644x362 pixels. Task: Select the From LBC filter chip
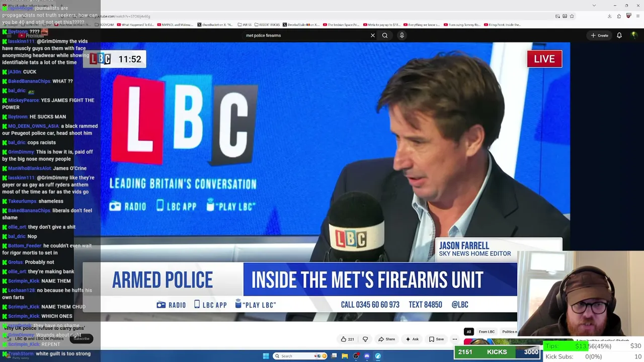coord(487,332)
